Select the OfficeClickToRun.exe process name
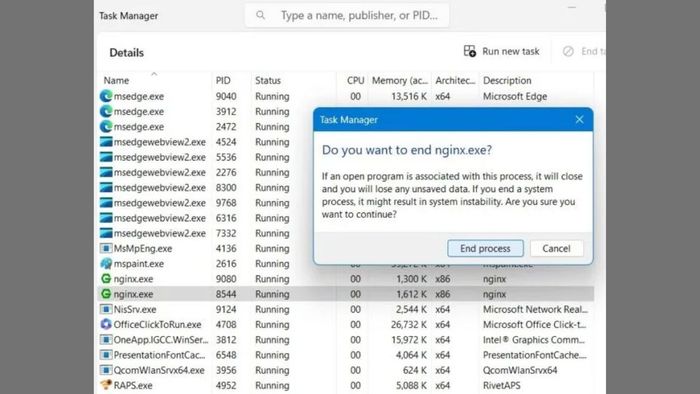Viewport: 700px width, 394px height. pos(158,324)
